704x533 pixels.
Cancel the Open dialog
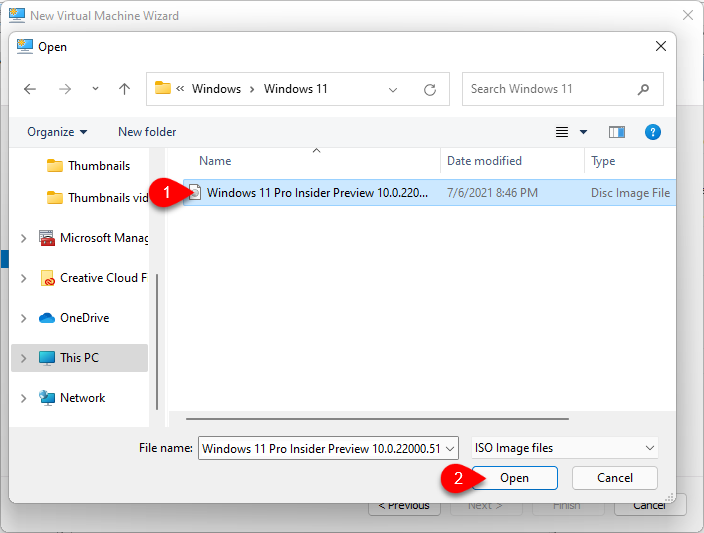click(x=615, y=478)
